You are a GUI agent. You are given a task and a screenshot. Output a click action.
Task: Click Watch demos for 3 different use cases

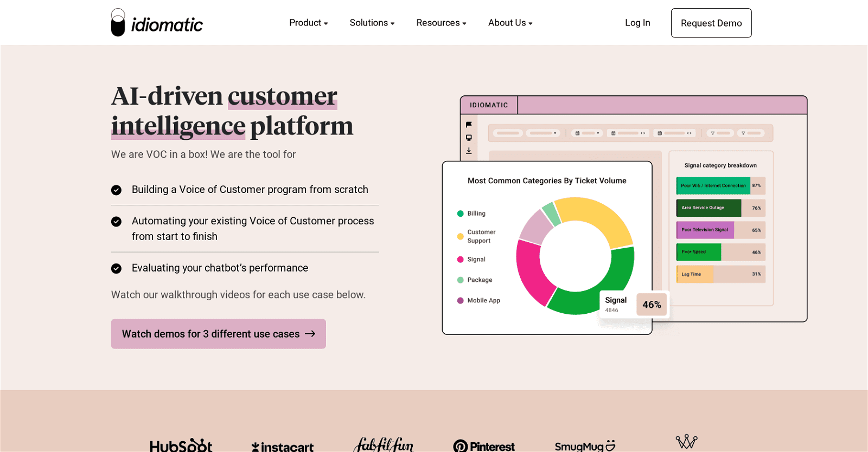click(x=218, y=334)
